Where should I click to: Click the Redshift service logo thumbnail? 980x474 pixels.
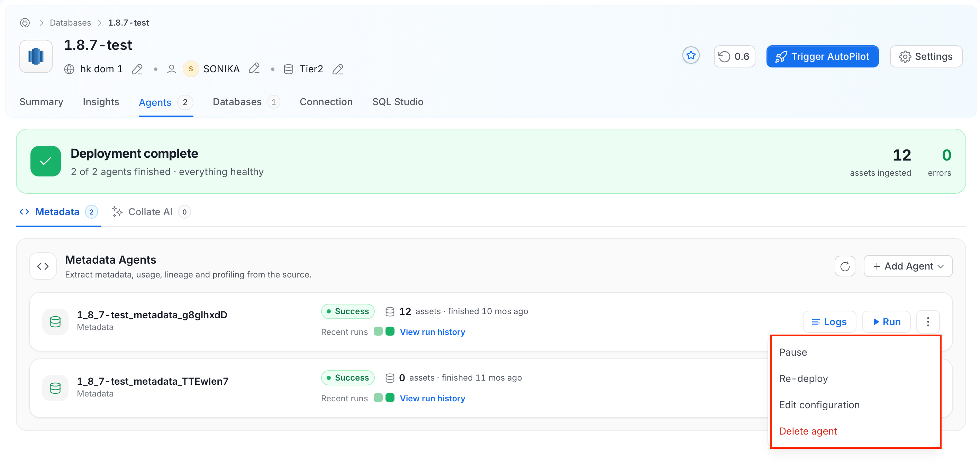pos(36,56)
